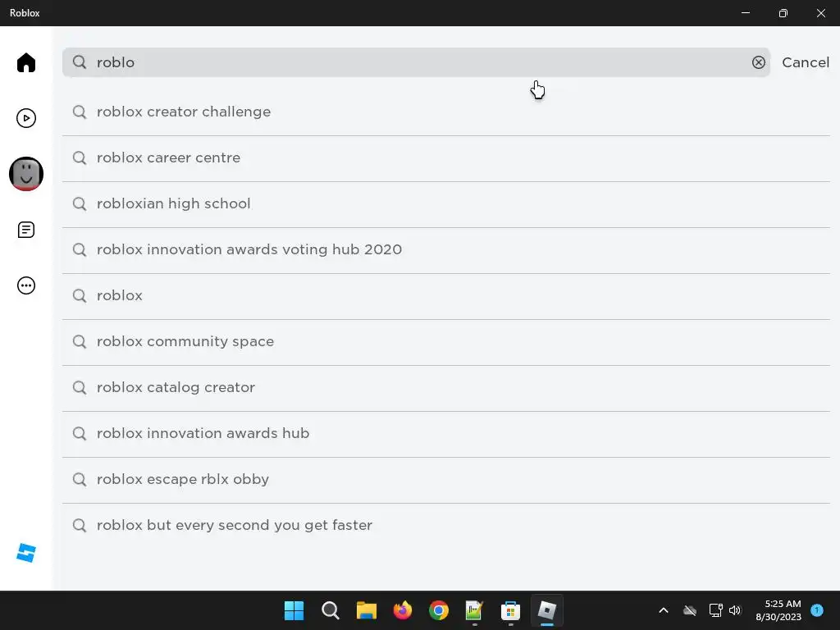Restore down the Roblox window
Image resolution: width=840 pixels, height=630 pixels.
pyautogui.click(x=783, y=13)
